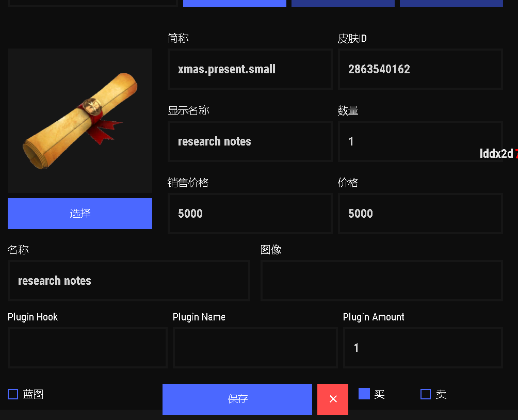
Task: Focus the 名称 text field
Action: (x=129, y=281)
